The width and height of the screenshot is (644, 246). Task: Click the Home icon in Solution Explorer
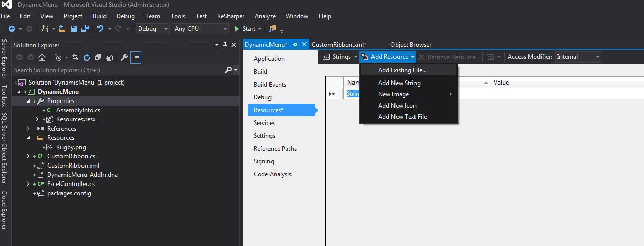[x=42, y=57]
